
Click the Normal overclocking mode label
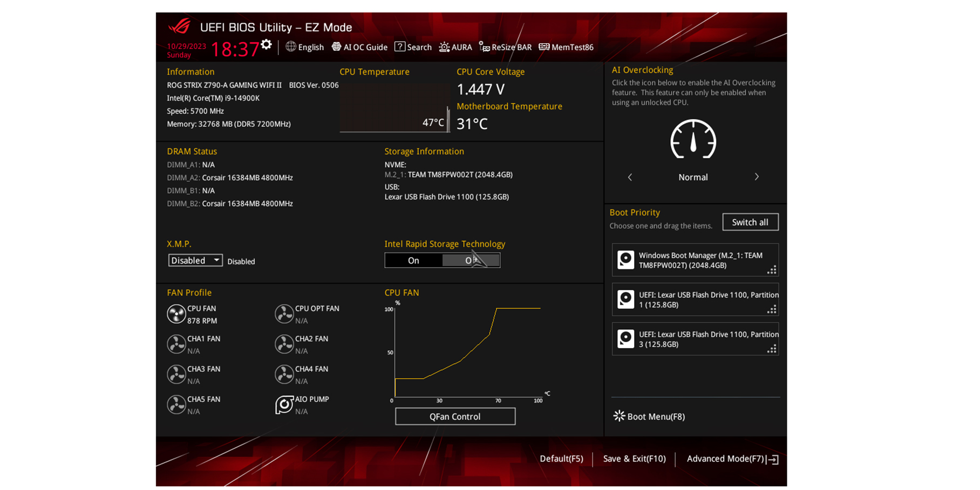coord(693,177)
